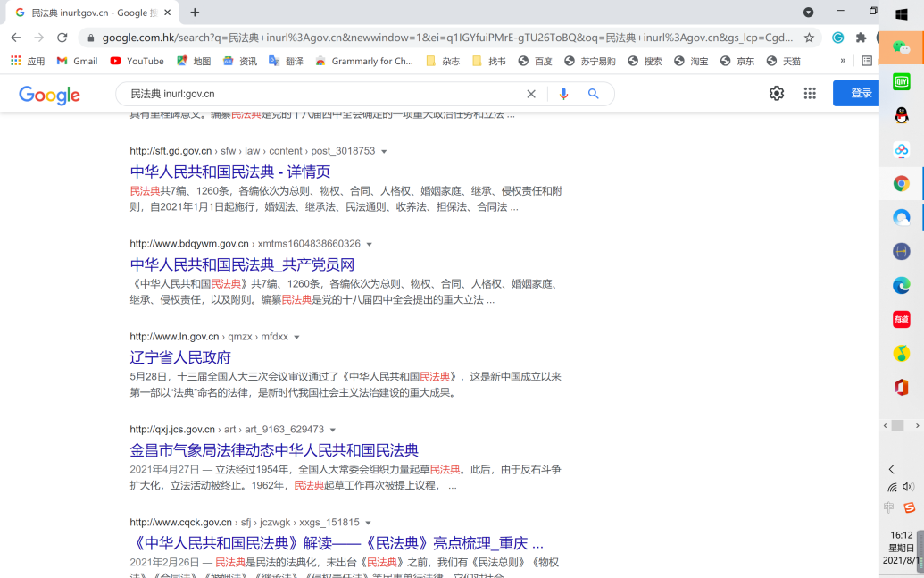Go back to the previous page
This screenshot has width=924, height=578.
pyautogui.click(x=16, y=38)
